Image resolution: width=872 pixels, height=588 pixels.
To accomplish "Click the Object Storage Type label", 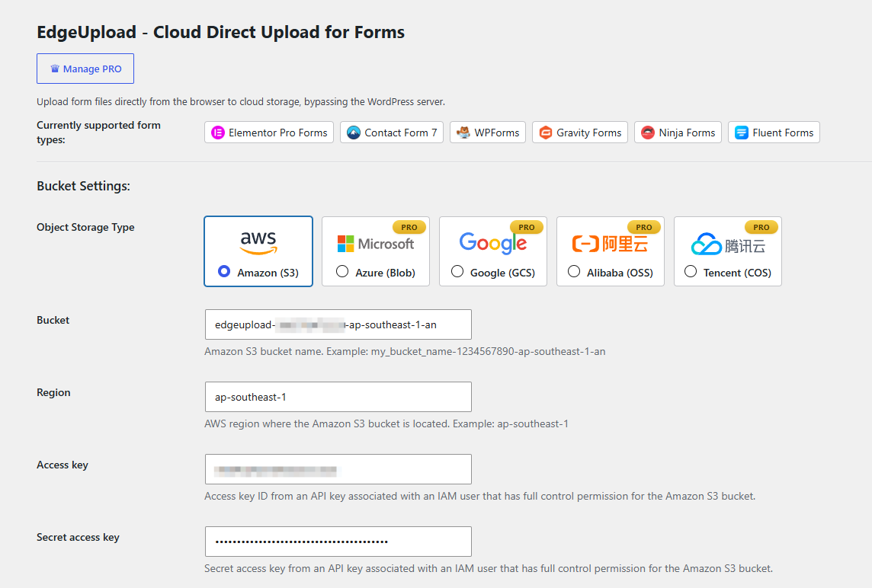I will click(x=85, y=227).
